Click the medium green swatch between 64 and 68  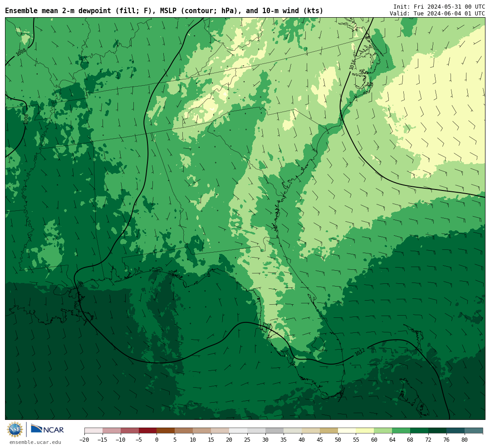click(x=401, y=431)
